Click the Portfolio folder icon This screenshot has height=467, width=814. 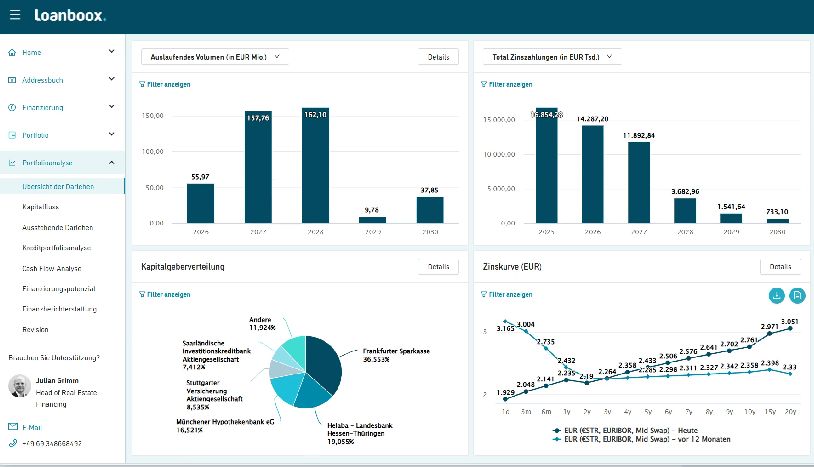coord(11,134)
